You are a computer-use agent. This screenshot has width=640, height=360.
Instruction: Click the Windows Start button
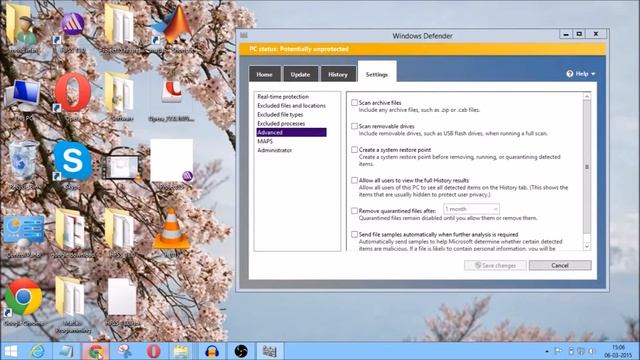pos(11,351)
